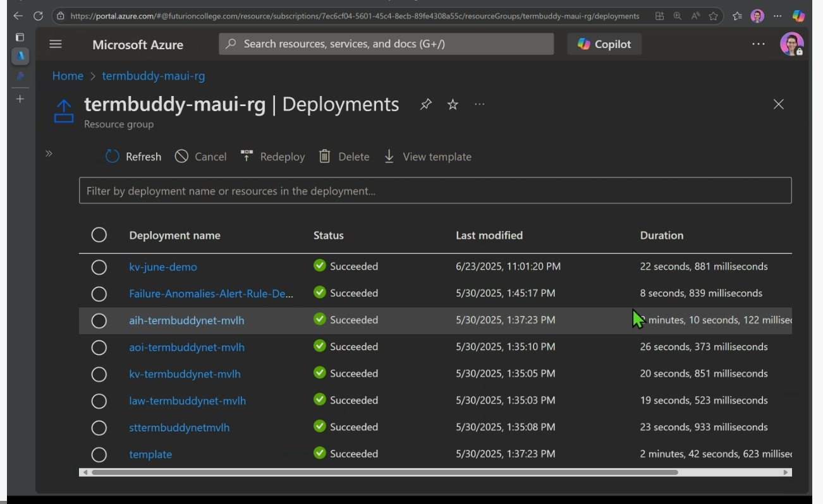Open the portal more options ellipsis
Screen dimensions: 823x504
[x=759, y=44]
